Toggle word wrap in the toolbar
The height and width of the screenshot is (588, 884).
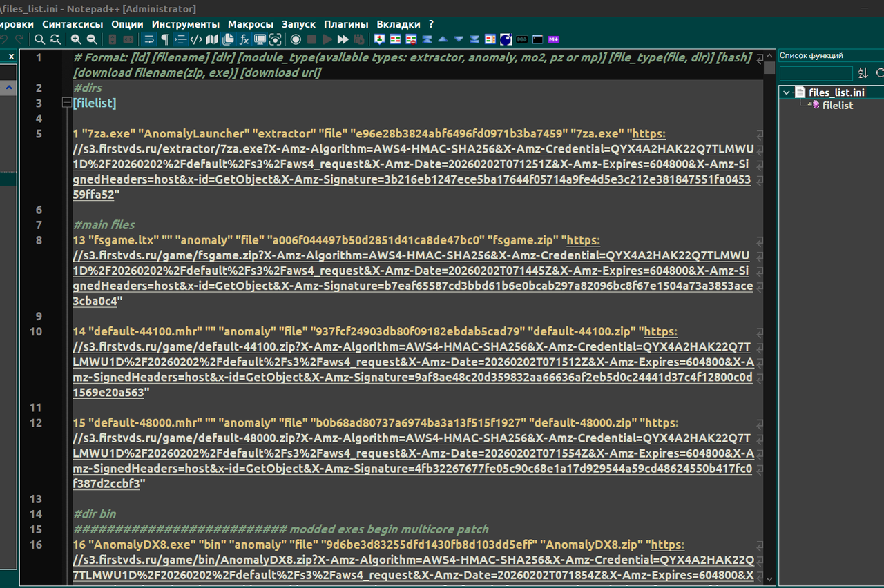149,39
